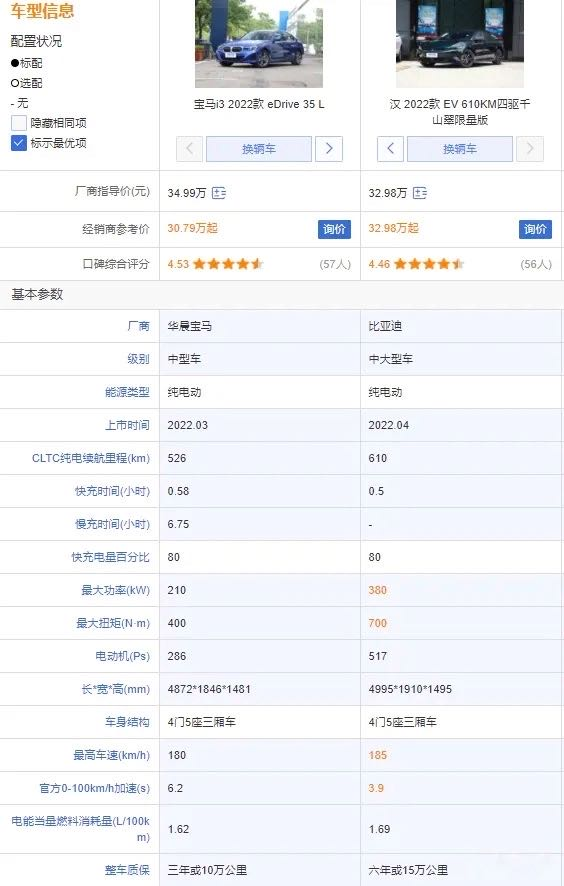This screenshot has height=886, width=564.
Task: Click 车身结构 label
Action: [x=127, y=722]
